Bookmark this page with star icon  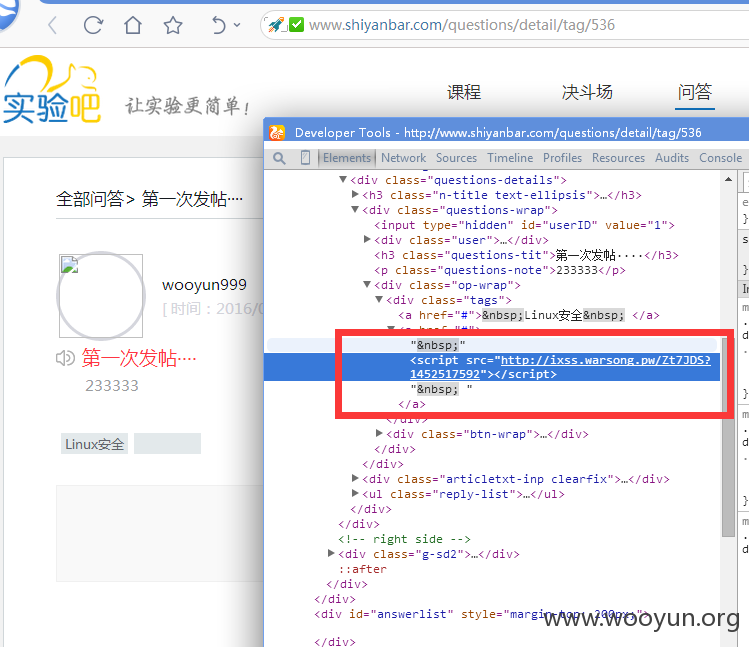[x=173, y=25]
